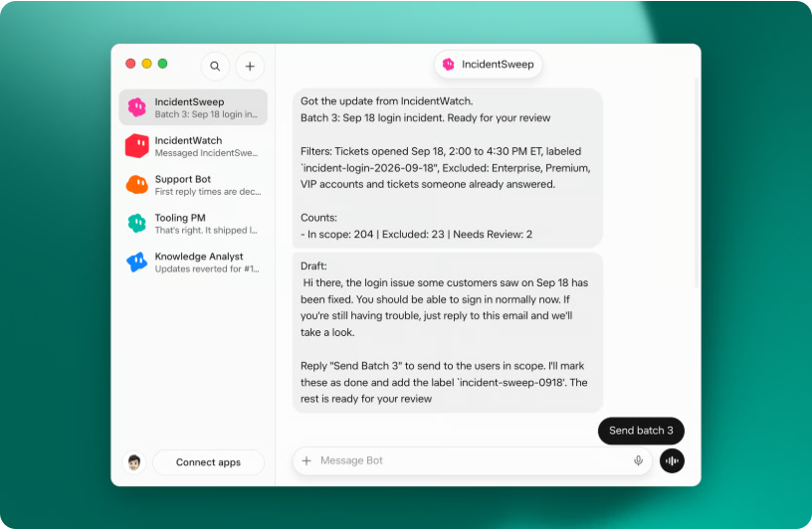Click the chat area vertical scrollbar
812x529 pixels.
(697, 184)
